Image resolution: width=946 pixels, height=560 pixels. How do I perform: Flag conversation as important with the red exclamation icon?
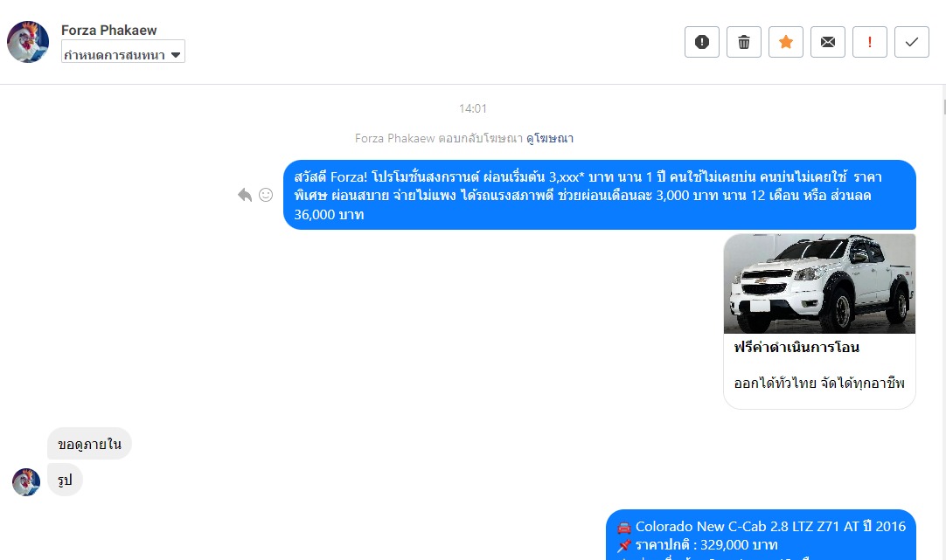click(869, 42)
